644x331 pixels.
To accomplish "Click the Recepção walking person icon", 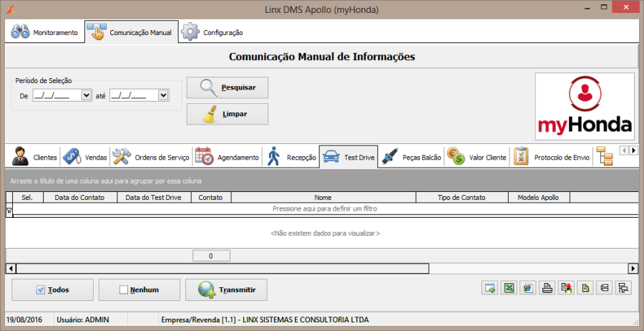I will coord(273,156).
